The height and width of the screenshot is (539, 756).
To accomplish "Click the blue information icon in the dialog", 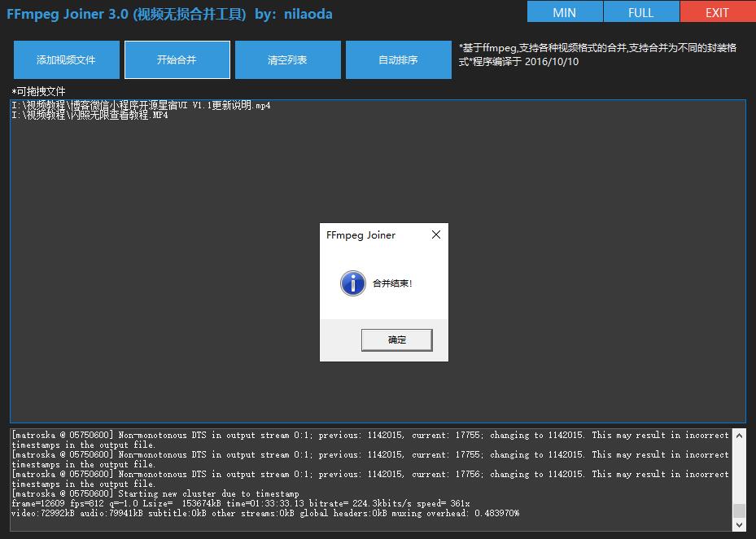I will (352, 283).
